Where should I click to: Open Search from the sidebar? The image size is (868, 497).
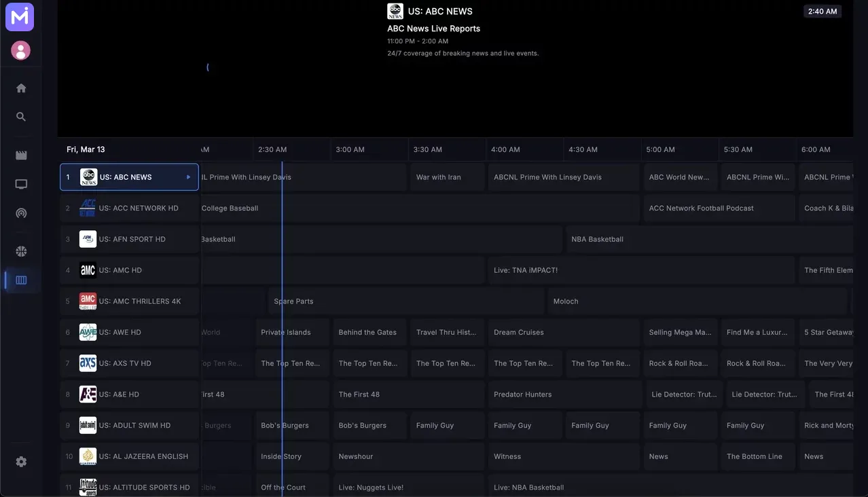(x=21, y=117)
